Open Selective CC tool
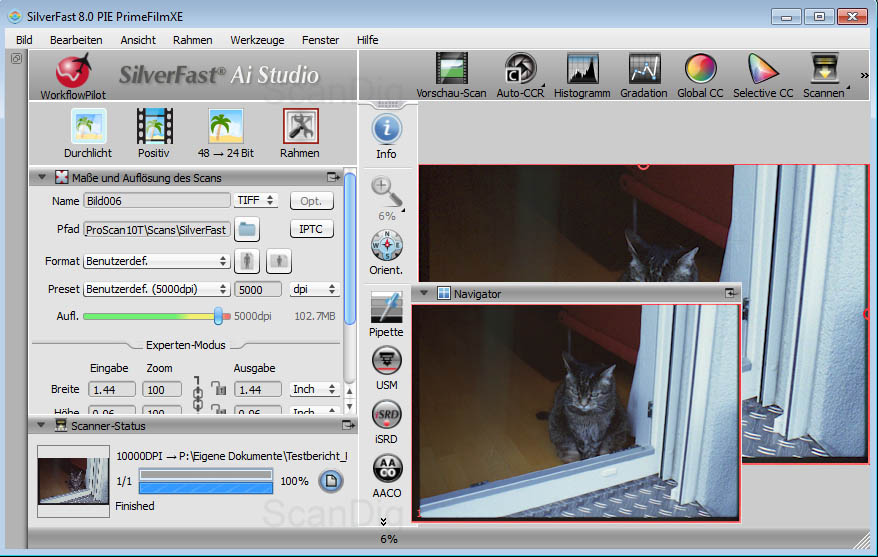This screenshot has height=557, width=878. (763, 76)
